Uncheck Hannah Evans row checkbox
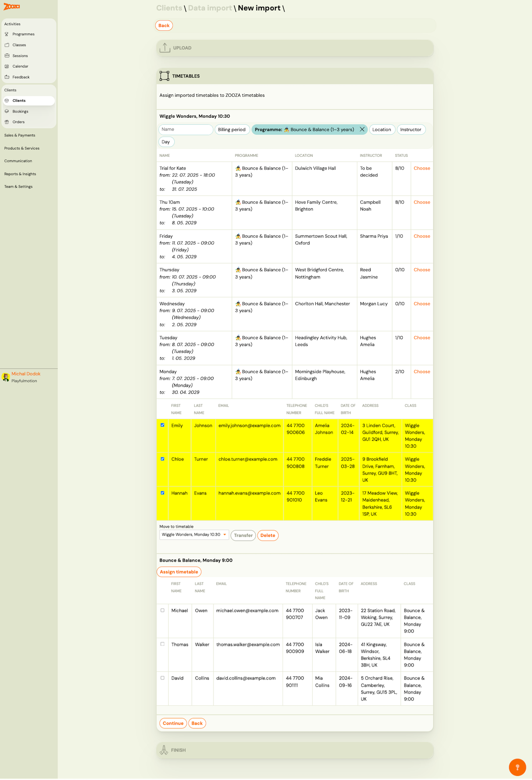The width and height of the screenshot is (532, 780). [162, 493]
